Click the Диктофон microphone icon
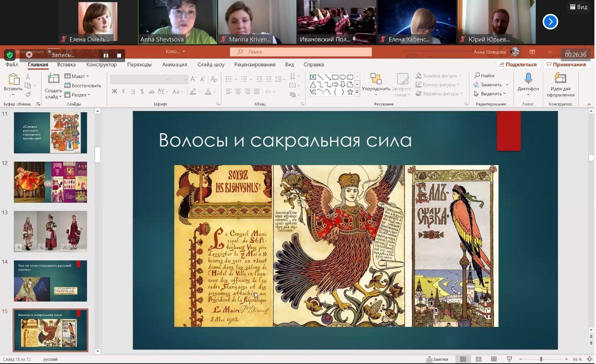The width and height of the screenshot is (596, 364). pyautogui.click(x=528, y=79)
